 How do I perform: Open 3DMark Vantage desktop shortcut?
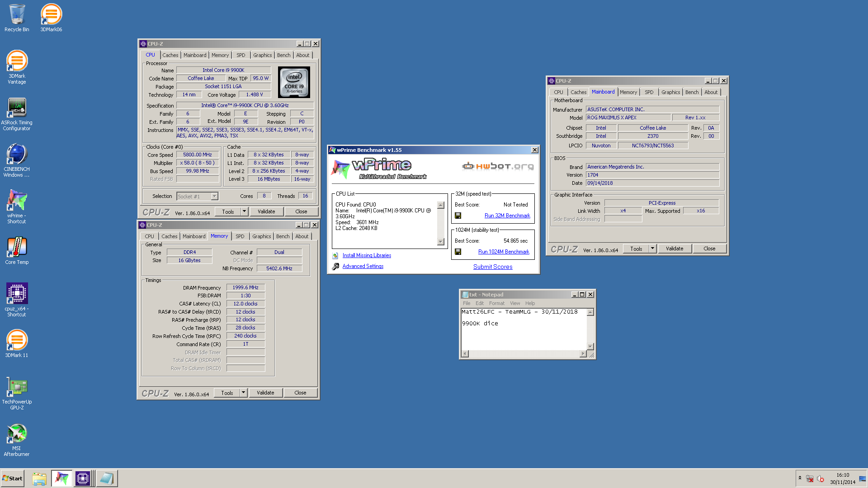tap(17, 67)
